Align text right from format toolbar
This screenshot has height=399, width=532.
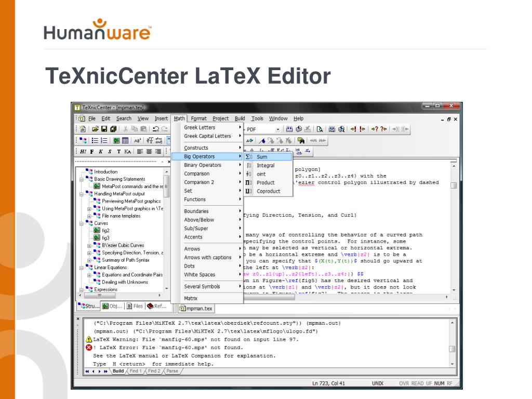tap(158, 152)
